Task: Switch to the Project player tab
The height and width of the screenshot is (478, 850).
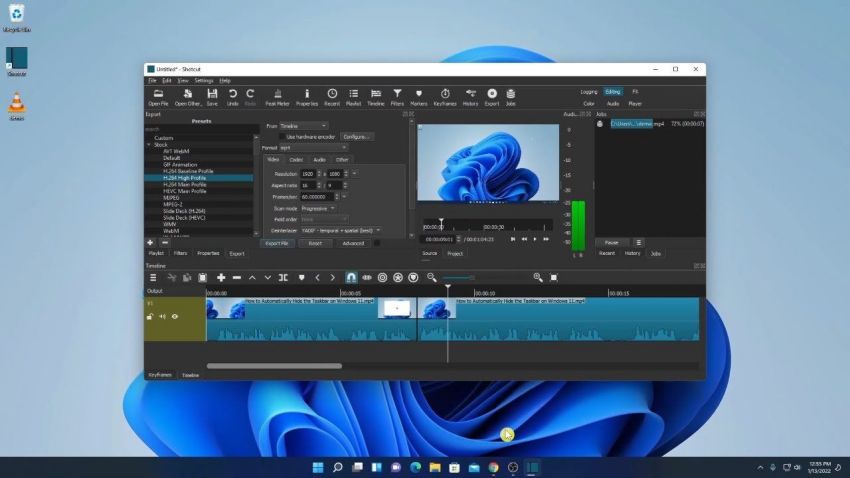Action: click(x=455, y=253)
